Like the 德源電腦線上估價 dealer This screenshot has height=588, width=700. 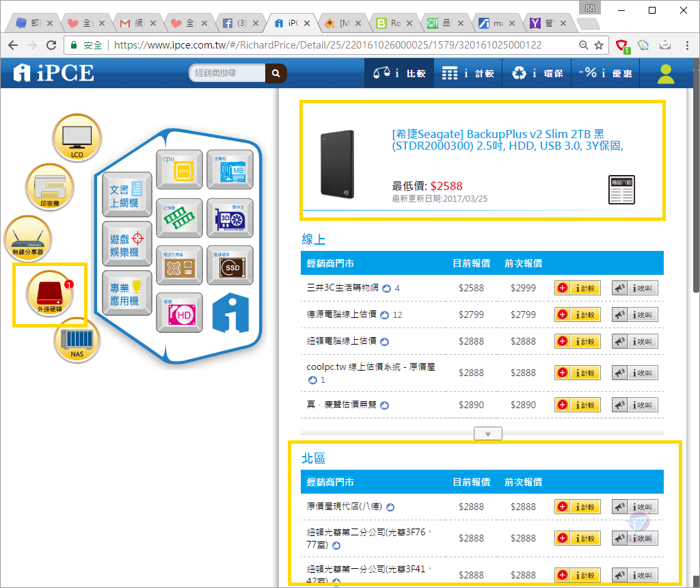pyautogui.click(x=384, y=315)
